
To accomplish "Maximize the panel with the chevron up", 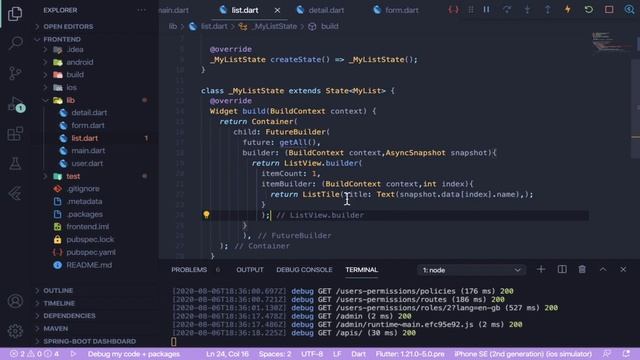I will [603, 269].
